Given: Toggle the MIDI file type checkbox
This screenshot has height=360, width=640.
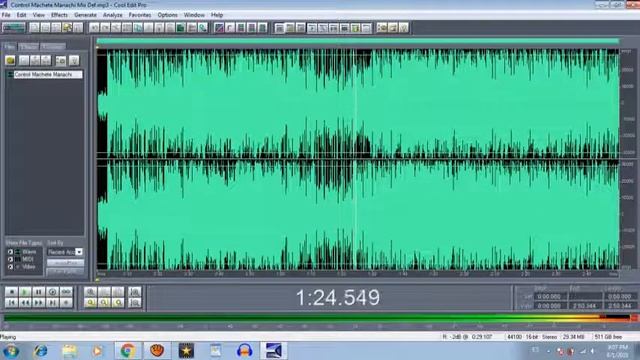Looking at the screenshot, I should coord(10,260).
